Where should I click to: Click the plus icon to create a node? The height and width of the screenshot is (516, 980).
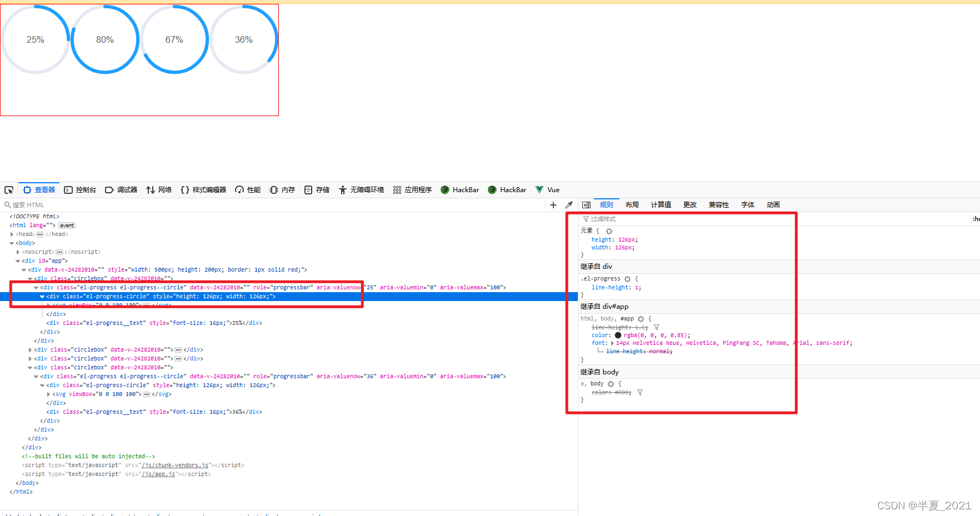[553, 205]
